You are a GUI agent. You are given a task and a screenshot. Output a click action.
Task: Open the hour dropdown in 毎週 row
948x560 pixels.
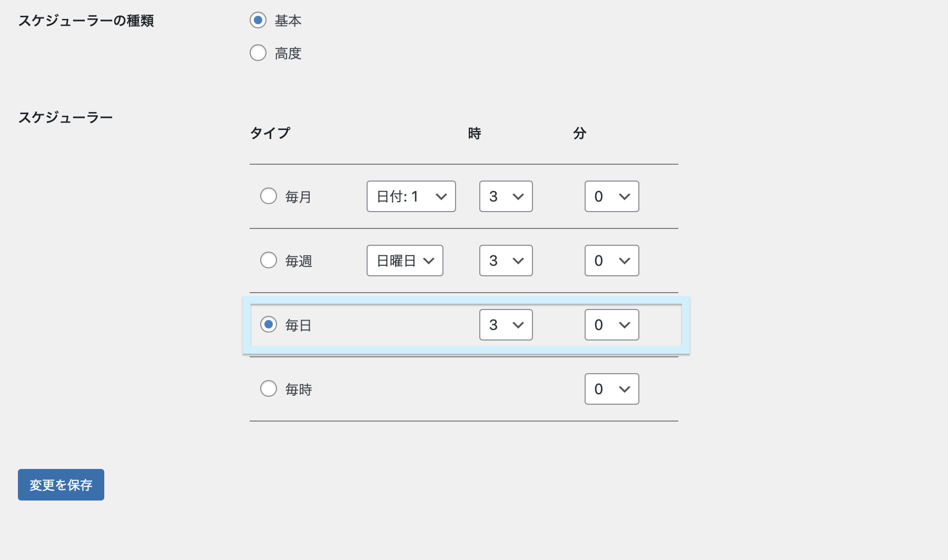click(x=506, y=261)
